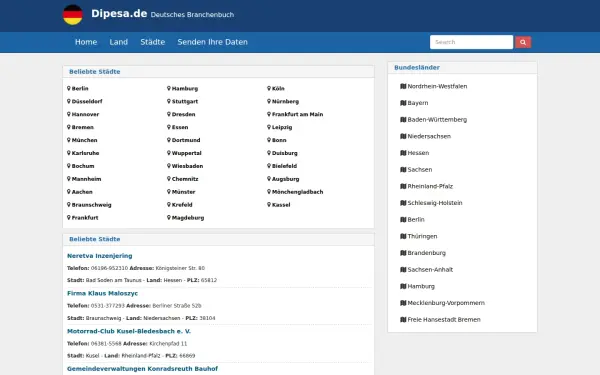This screenshot has height=375, width=600.
Task: Open the Chemnitz city link
Action: pos(185,179)
